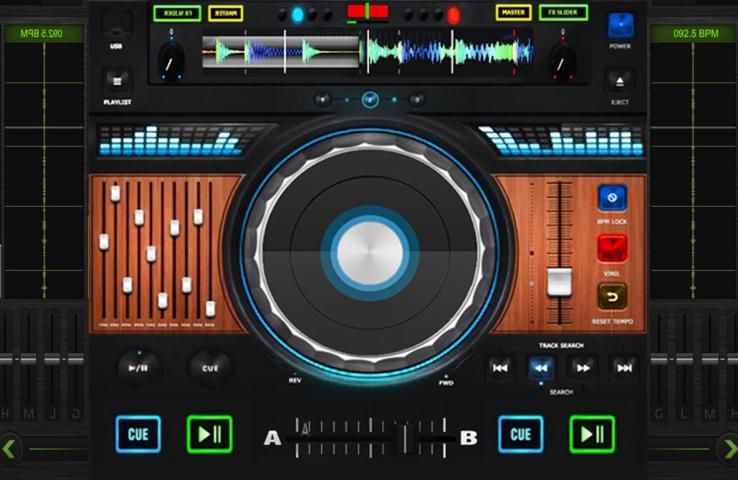This screenshot has height=480, width=738.
Task: Toggle the BPM Lock button
Action: point(612,198)
